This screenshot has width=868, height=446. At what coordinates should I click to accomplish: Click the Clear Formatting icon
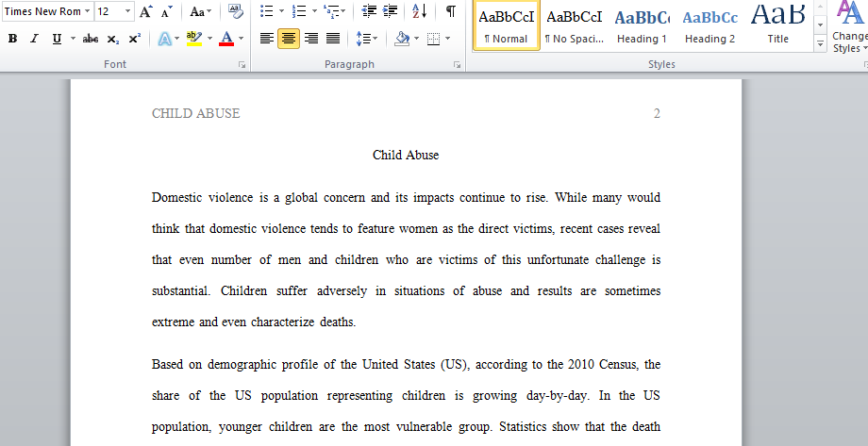point(235,11)
